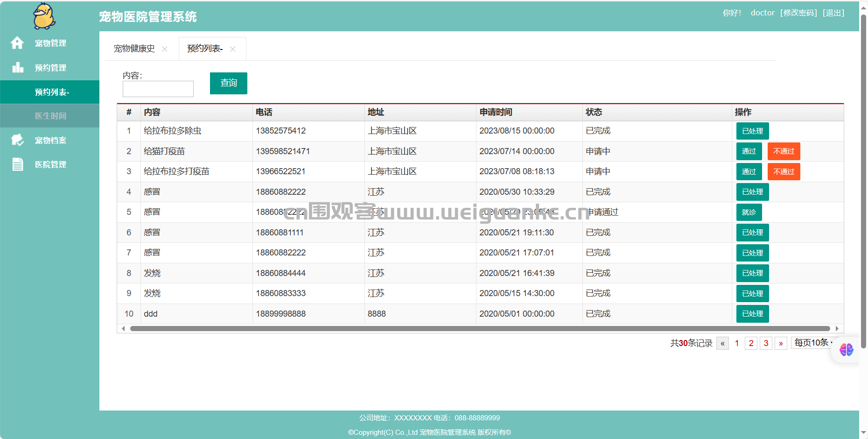The image size is (868, 439).
Task: Select 医生时间 in the sidebar
Action: (49, 116)
